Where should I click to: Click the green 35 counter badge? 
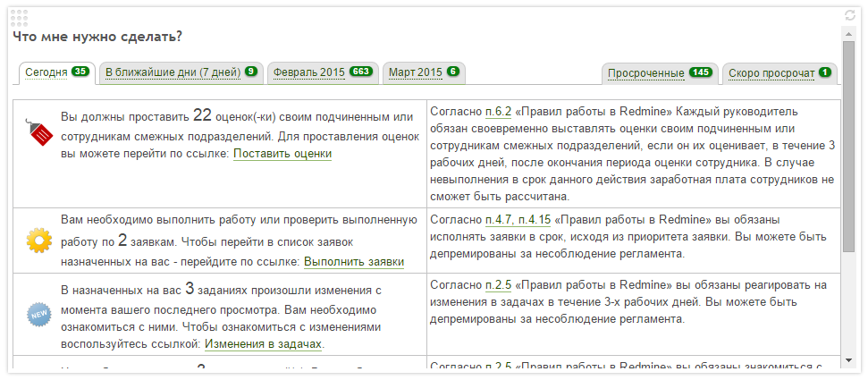[x=80, y=72]
